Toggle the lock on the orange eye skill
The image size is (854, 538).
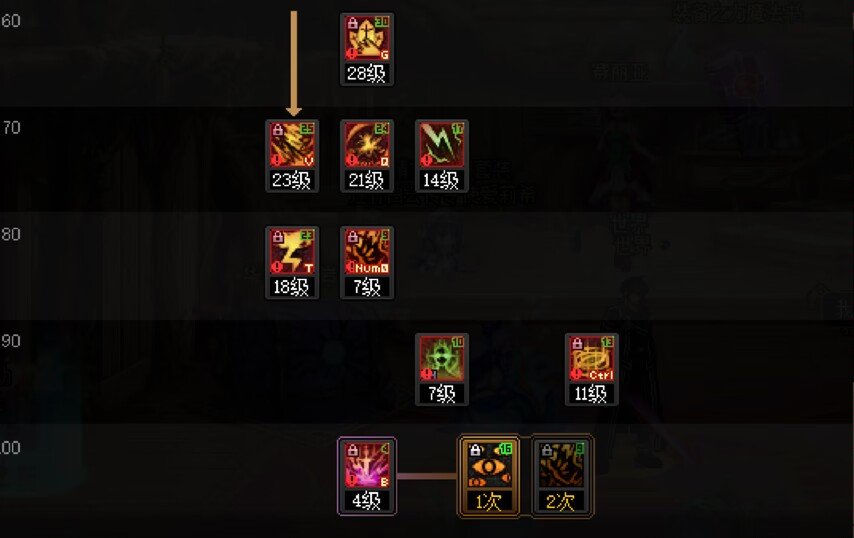pos(475,450)
